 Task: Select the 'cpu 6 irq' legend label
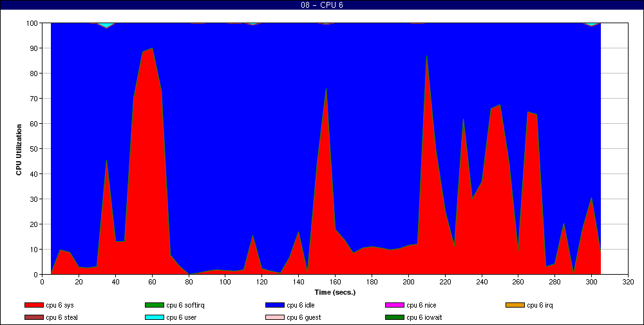point(540,305)
